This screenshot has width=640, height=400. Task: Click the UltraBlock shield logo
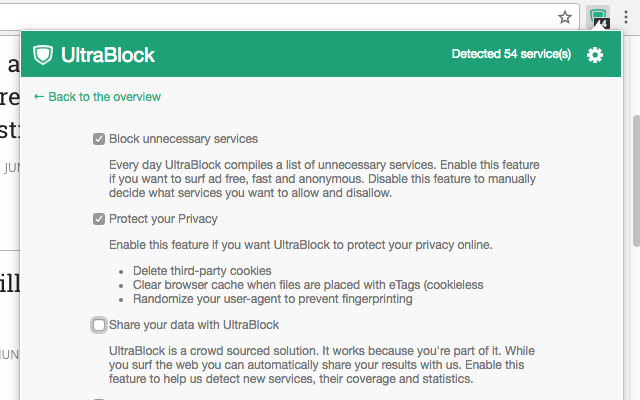coord(43,55)
